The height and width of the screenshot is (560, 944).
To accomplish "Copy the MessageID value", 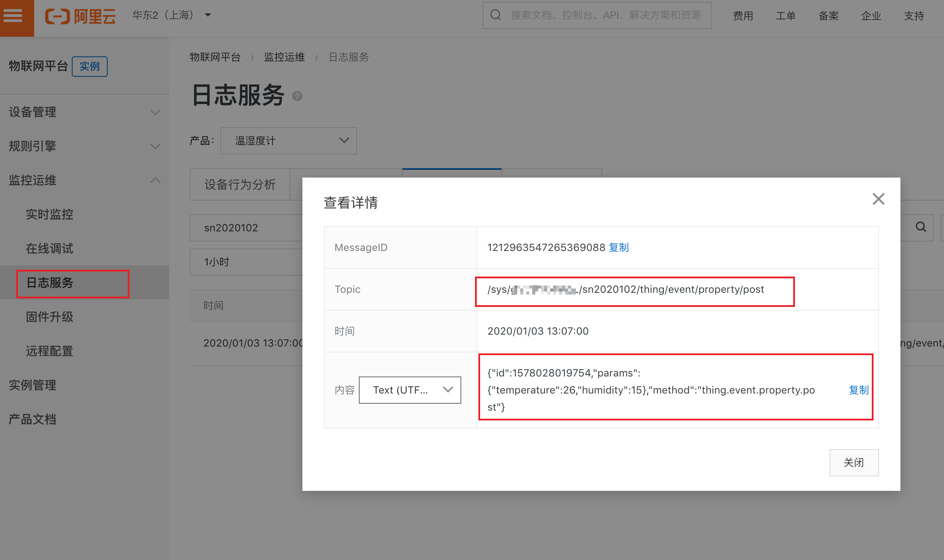I will coord(619,248).
